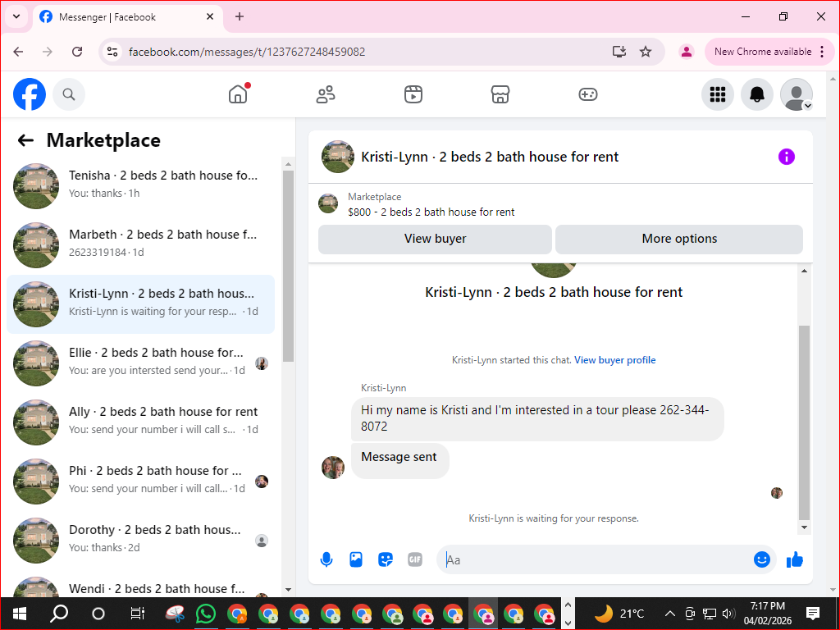The image size is (840, 630).
Task: Open the tab search dropdown arrow
Action: [16, 16]
